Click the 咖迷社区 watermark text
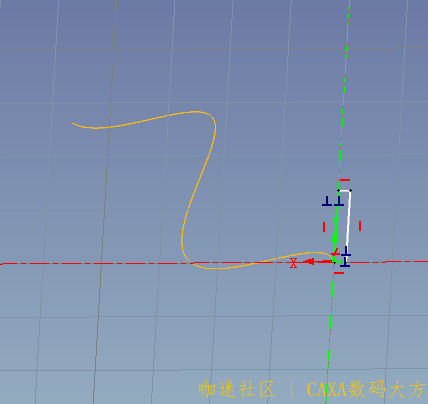 237,389
